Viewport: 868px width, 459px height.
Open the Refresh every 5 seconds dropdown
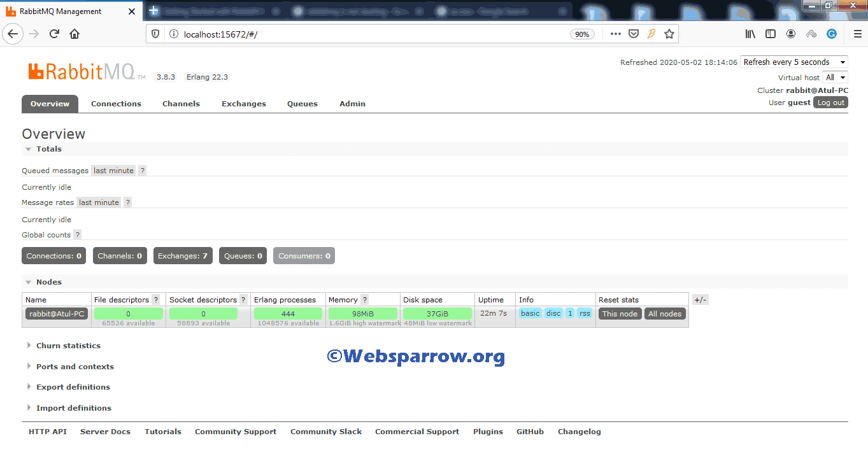pyautogui.click(x=793, y=62)
